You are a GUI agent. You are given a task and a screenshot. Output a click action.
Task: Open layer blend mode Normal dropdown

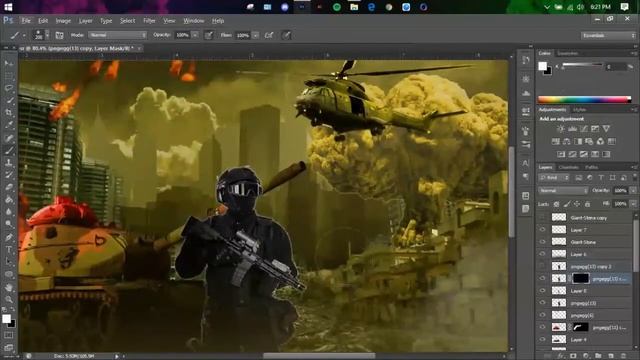(563, 191)
